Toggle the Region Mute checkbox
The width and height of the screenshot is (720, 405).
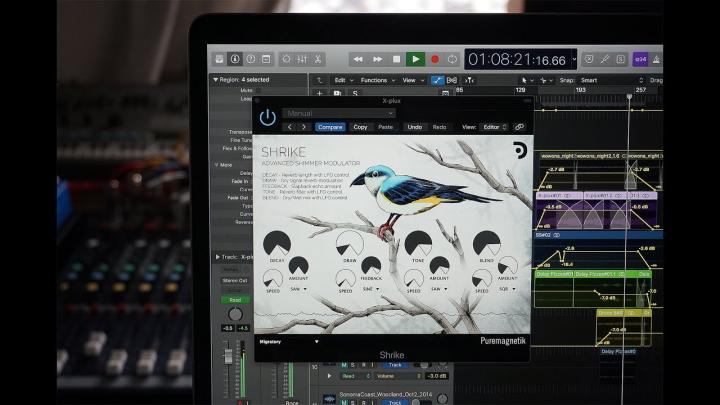click(258, 90)
